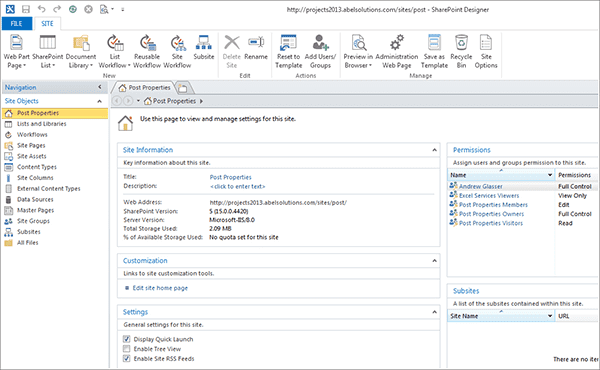Collapse the Navigation pane
The image size is (600, 370).
(x=100, y=87)
